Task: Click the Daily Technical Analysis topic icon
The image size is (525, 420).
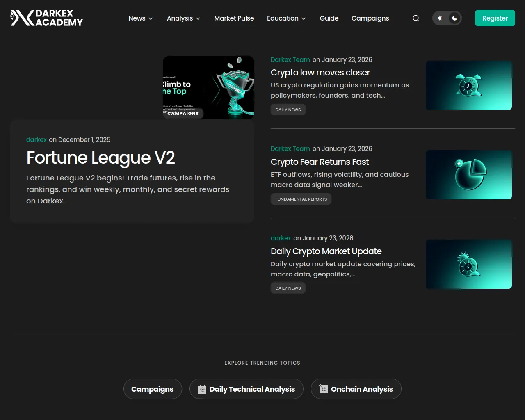Action: (202, 389)
